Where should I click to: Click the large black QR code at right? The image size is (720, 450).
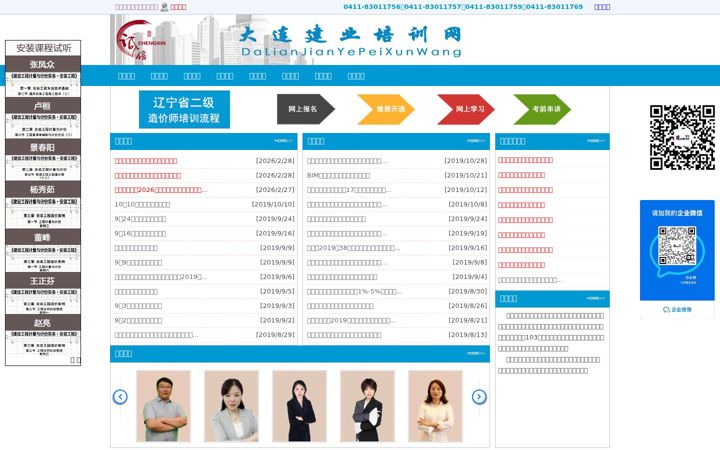coord(682,137)
